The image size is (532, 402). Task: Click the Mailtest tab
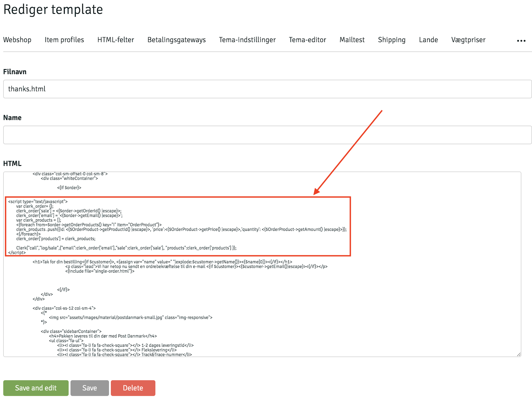pyautogui.click(x=352, y=40)
